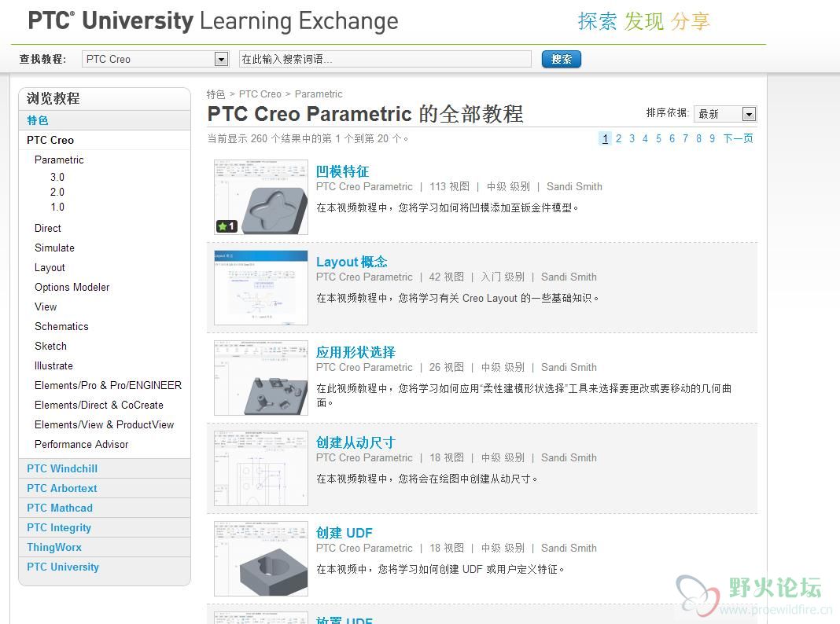840x624 pixels.
Task: Click the PTC University Learning Exchange logo
Action: [x=213, y=21]
